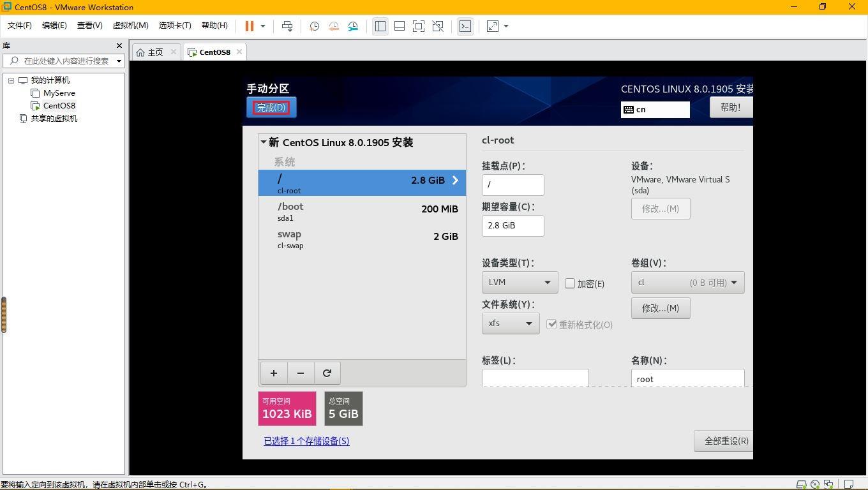Add a new mount point with plus

click(274, 373)
